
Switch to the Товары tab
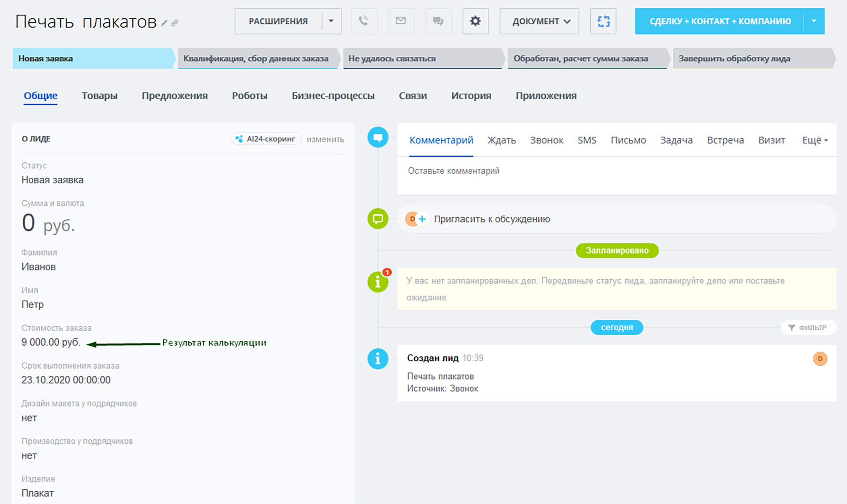coord(99,96)
